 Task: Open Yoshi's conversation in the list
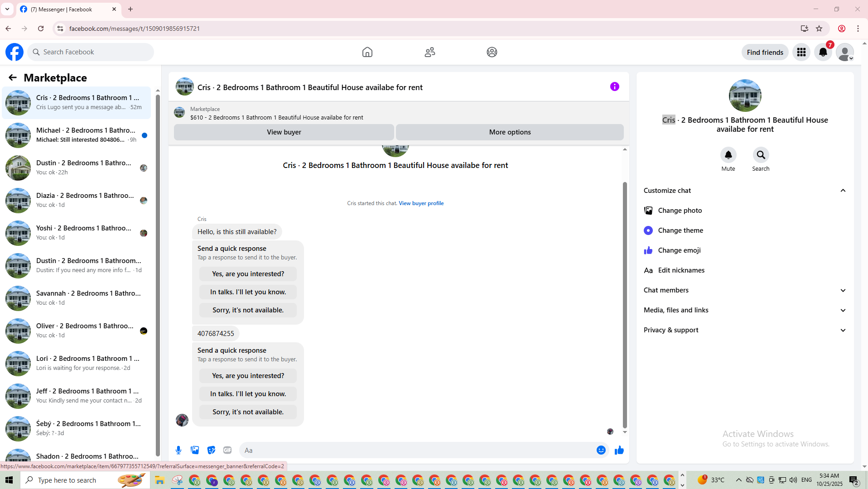click(x=77, y=233)
